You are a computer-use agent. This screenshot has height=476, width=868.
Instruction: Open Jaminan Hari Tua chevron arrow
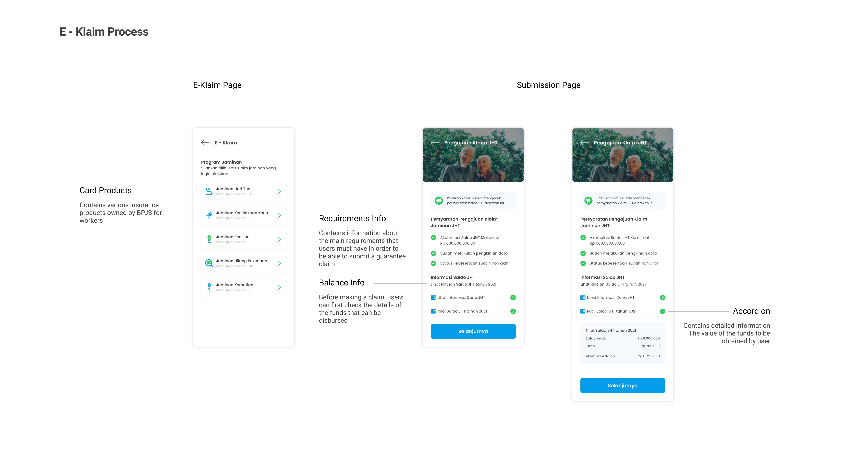tap(279, 191)
